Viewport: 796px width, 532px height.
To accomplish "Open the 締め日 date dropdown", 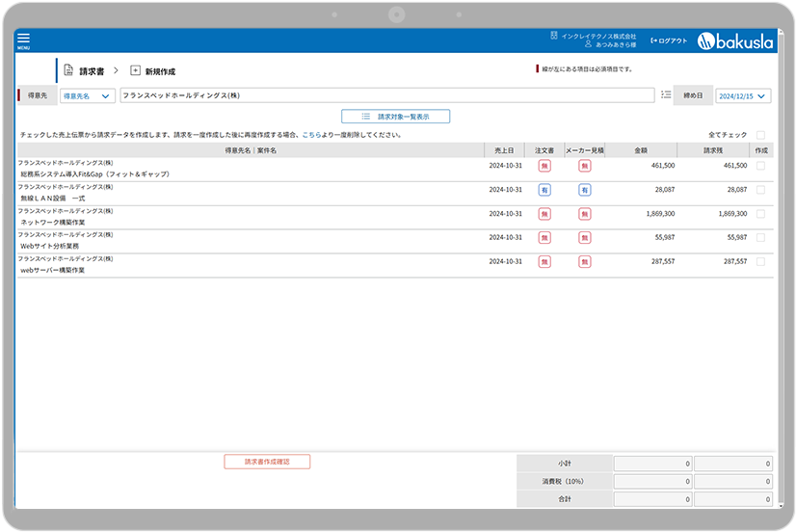I will tap(743, 96).
